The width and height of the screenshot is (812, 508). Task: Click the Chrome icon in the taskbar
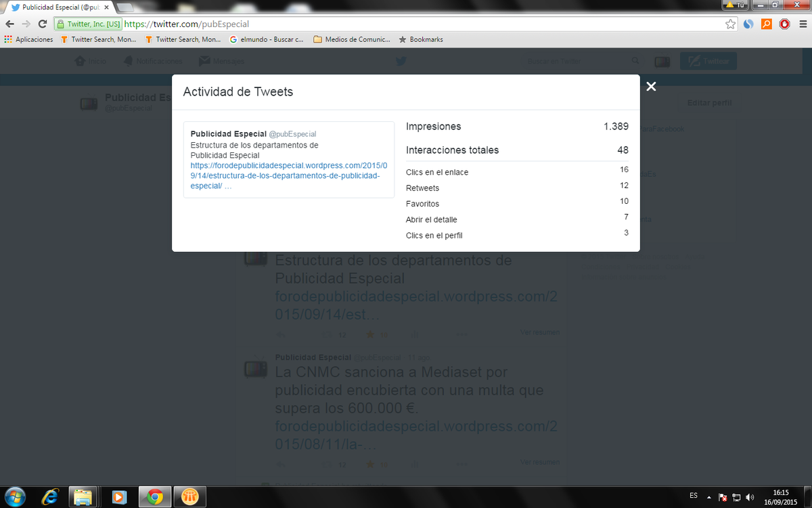click(x=155, y=496)
